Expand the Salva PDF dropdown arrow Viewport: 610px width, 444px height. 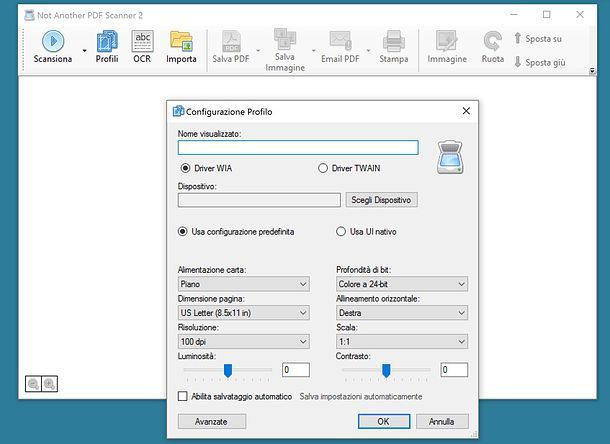click(258, 51)
